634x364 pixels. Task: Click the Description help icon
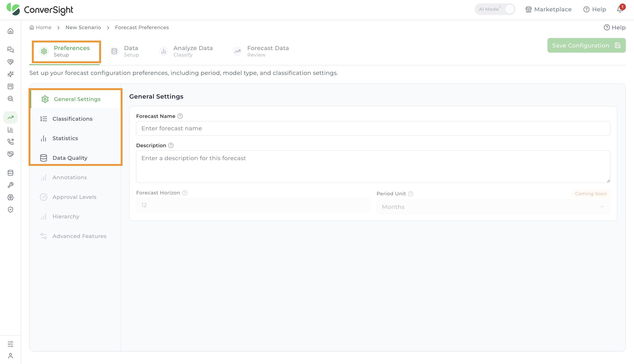171,145
